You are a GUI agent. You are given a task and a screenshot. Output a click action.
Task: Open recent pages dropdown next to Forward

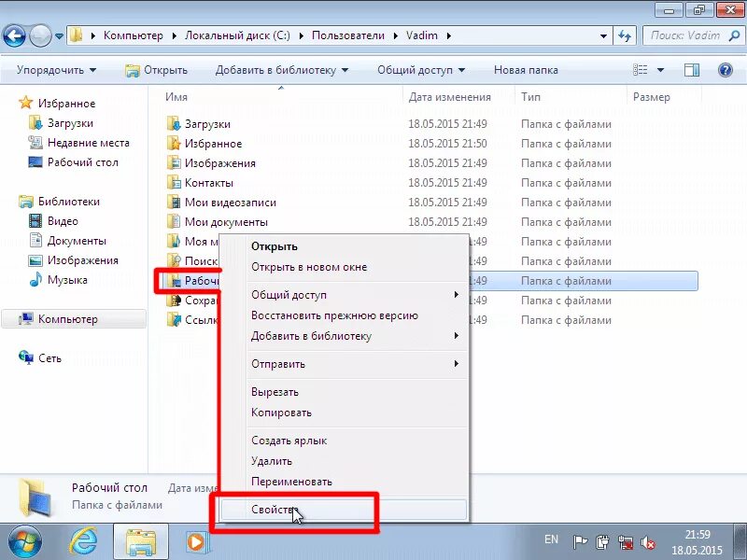[x=59, y=35]
